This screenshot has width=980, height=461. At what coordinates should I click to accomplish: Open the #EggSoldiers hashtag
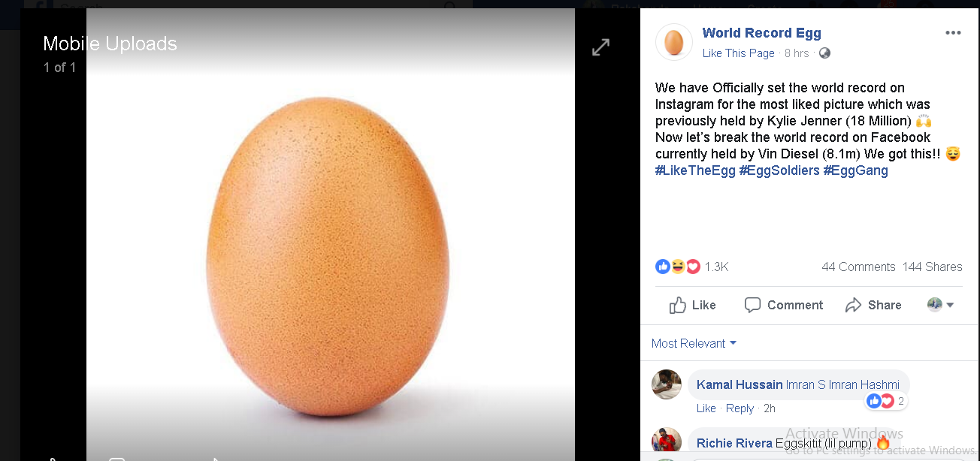(779, 170)
